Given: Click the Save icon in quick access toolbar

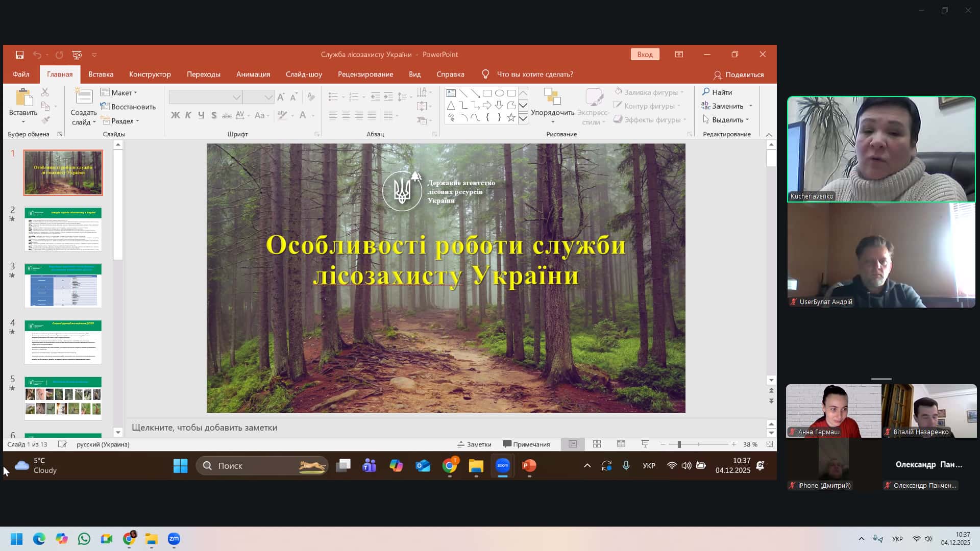Looking at the screenshot, I should point(19,55).
